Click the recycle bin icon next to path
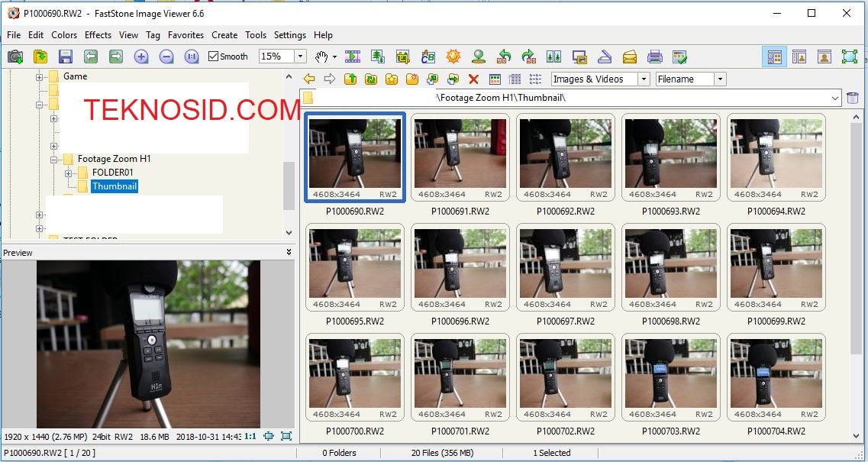868x462 pixels. (x=853, y=99)
